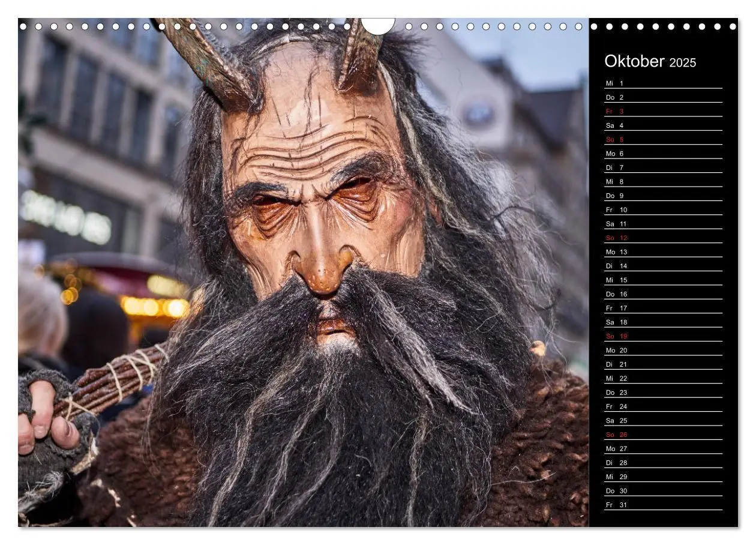The height and width of the screenshot is (545, 756).
Task: Select the red Sunday row 'So 5'
Action: 663,139
